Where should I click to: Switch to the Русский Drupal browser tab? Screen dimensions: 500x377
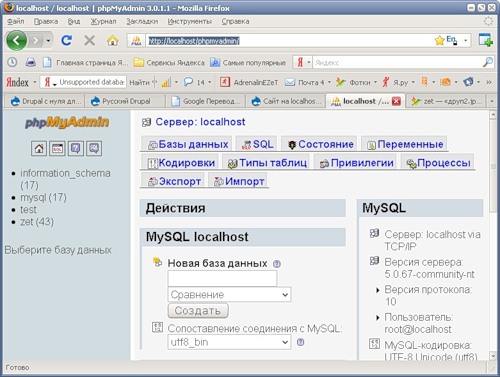pyautogui.click(x=125, y=101)
